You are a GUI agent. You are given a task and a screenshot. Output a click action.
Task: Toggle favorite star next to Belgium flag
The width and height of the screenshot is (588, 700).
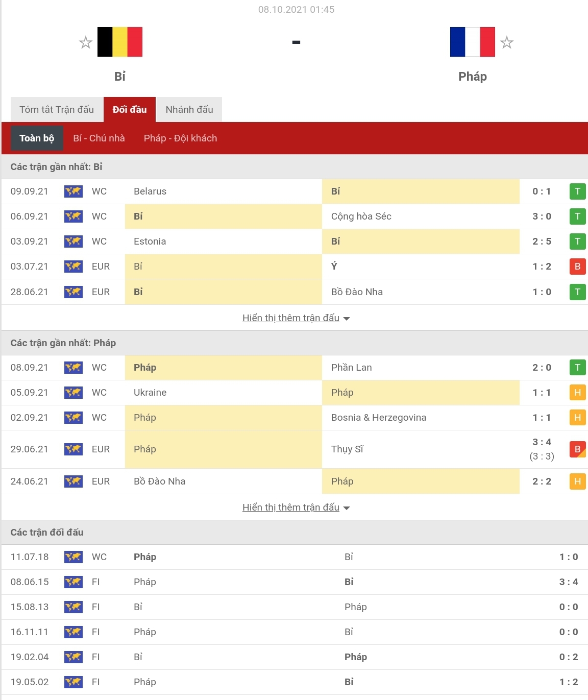coord(86,42)
